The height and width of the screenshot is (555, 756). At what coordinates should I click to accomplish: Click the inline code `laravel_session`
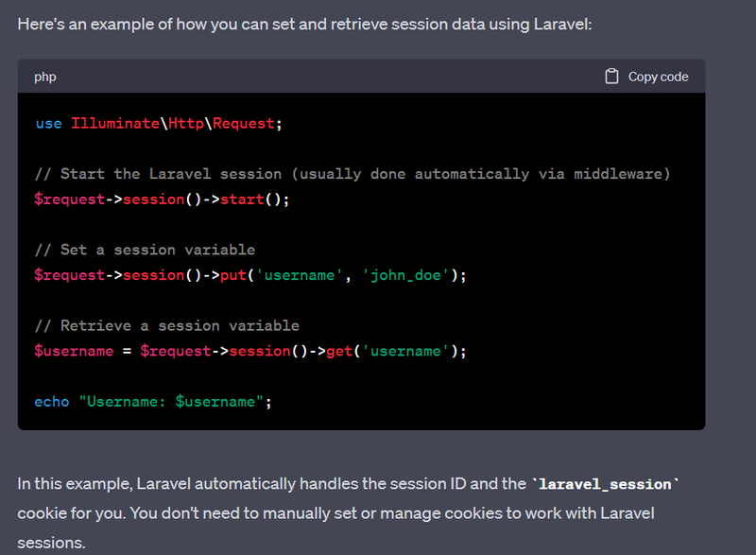click(605, 484)
